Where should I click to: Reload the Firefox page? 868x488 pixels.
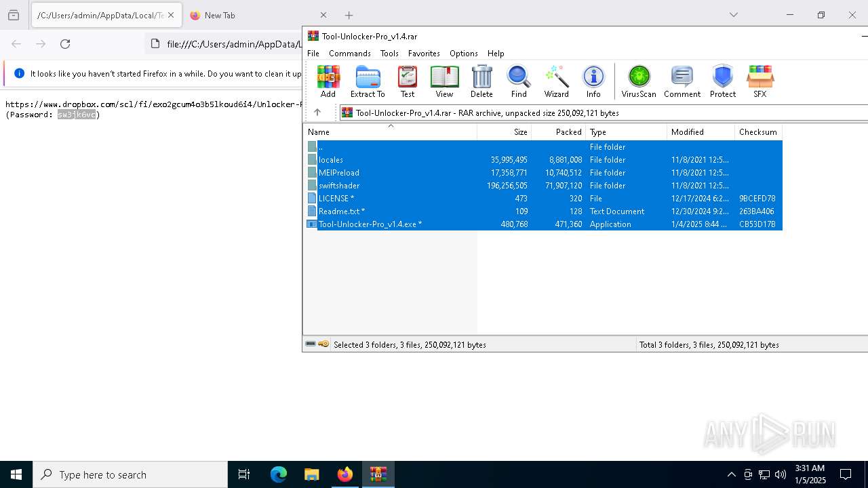[65, 44]
